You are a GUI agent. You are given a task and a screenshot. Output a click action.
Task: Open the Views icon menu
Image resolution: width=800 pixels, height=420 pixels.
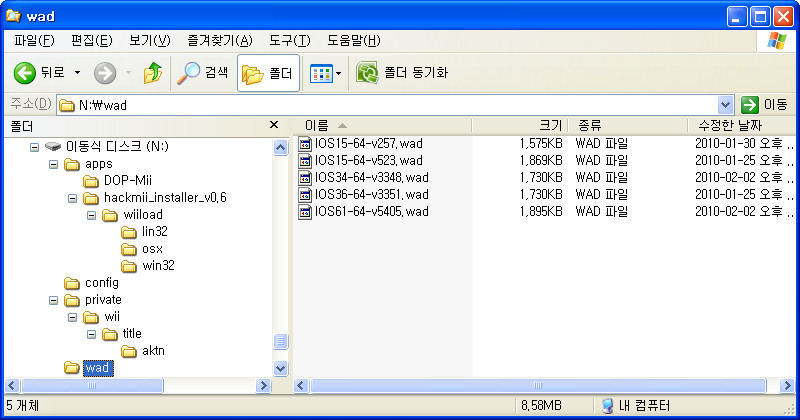[x=326, y=73]
